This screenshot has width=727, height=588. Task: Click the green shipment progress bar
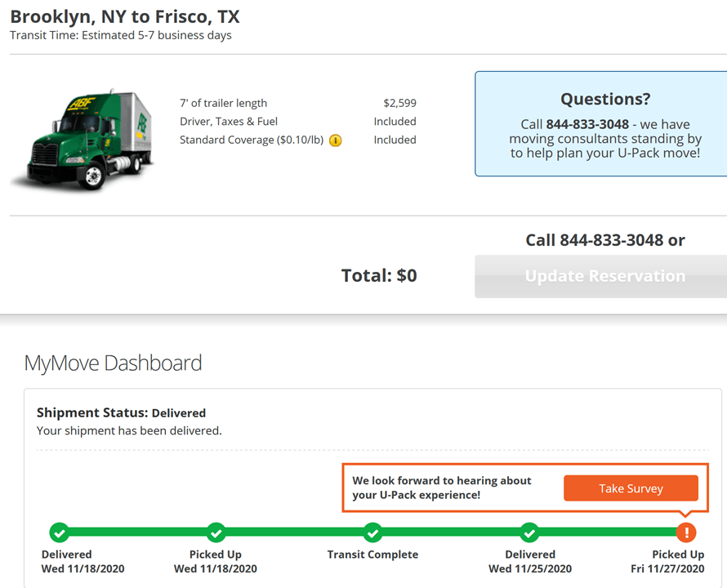pyautogui.click(x=294, y=532)
